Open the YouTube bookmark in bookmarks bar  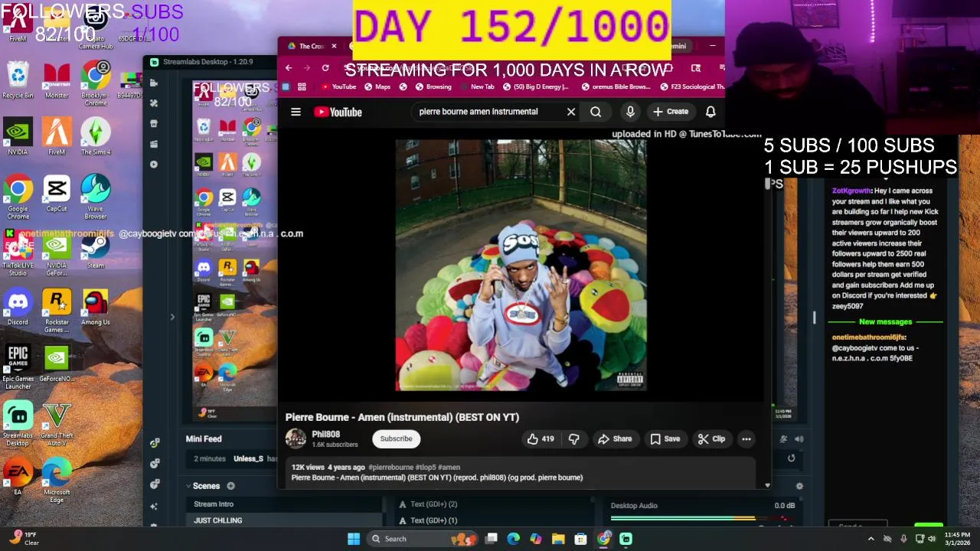[339, 86]
